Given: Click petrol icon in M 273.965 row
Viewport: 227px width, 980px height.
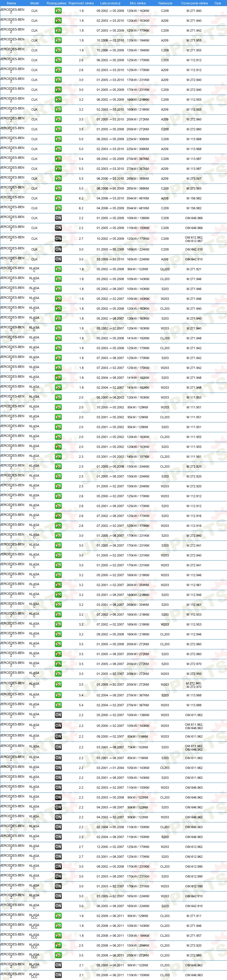Looking at the screenshot, I should (x=58, y=188).
